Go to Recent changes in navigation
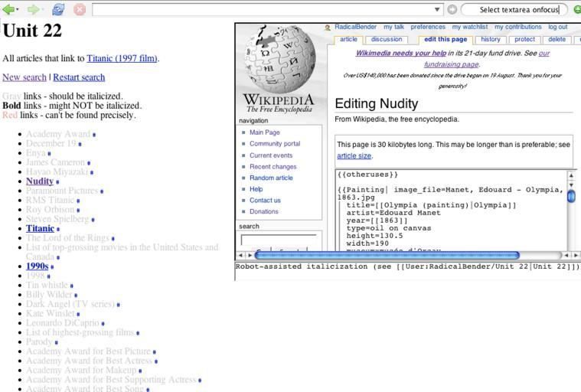Screen dimensions: 581x392 (x=273, y=166)
